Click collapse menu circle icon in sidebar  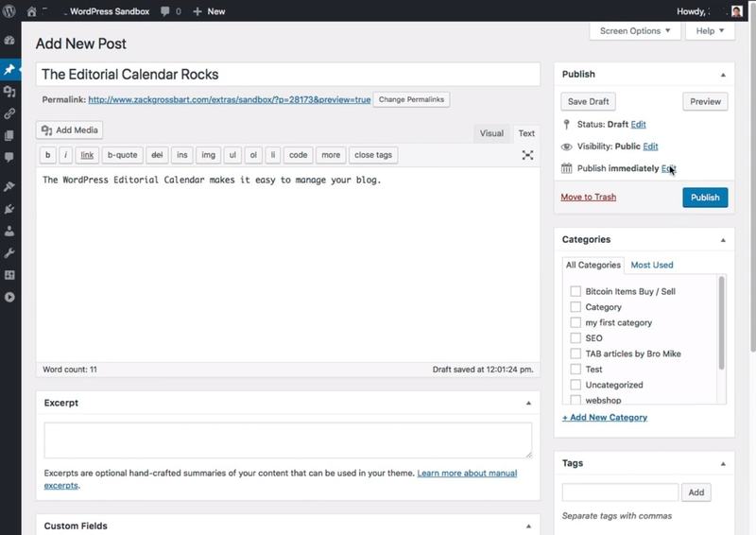point(9,297)
